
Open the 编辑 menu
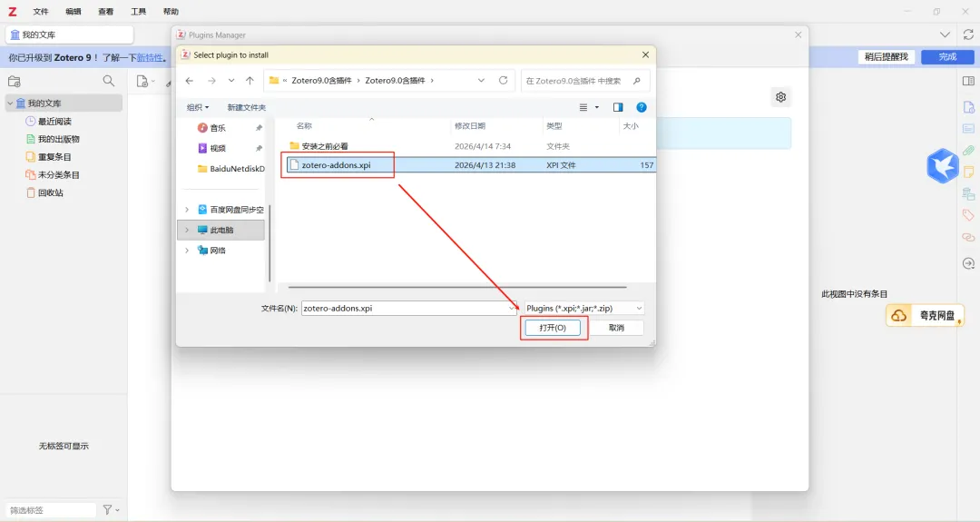pos(73,11)
